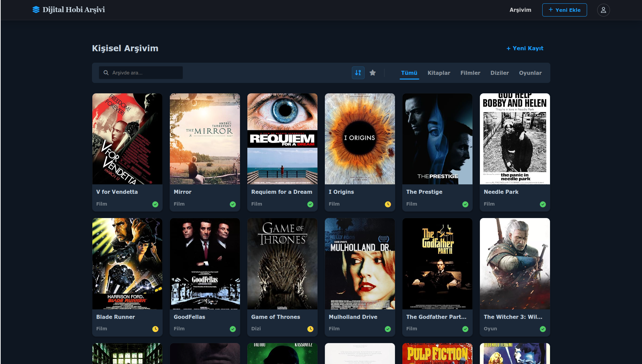
Task: Click the yellow clock status on I Origins
Action: (x=388, y=204)
